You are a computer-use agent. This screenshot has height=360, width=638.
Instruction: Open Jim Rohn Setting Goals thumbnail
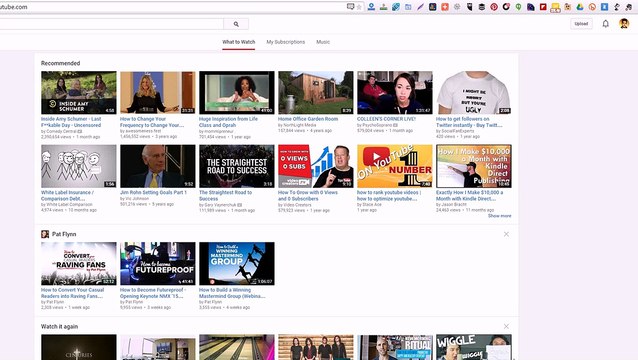pos(157,166)
